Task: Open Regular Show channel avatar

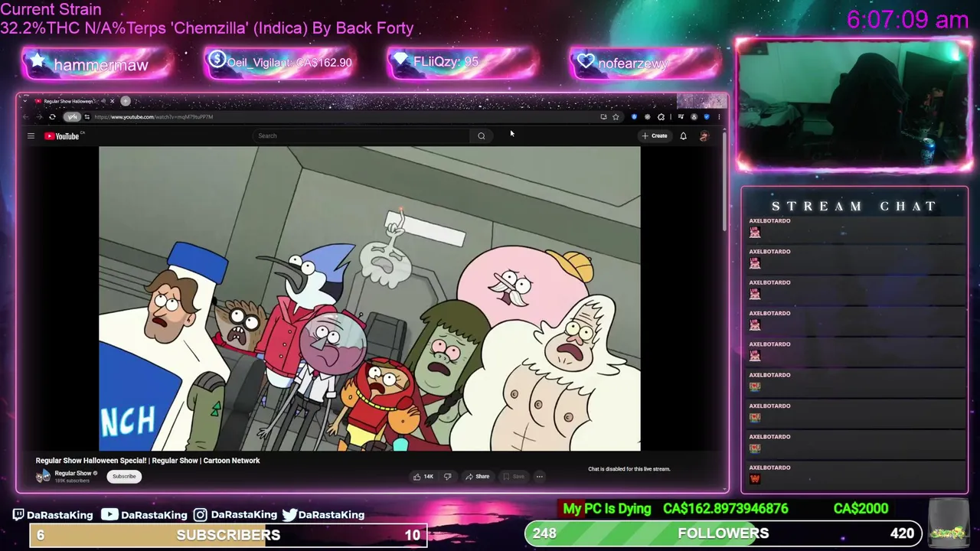Action: point(43,477)
